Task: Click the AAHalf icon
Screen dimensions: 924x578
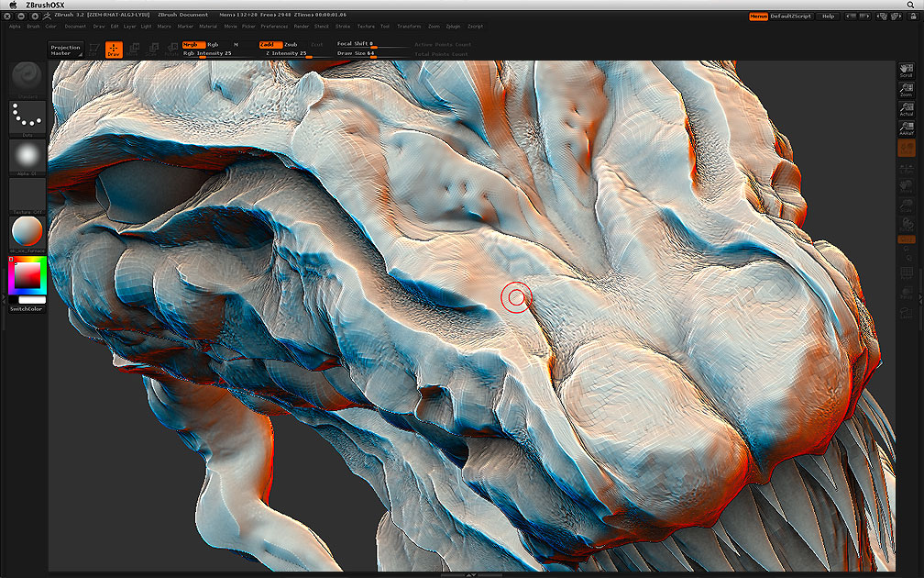Action: click(x=907, y=128)
